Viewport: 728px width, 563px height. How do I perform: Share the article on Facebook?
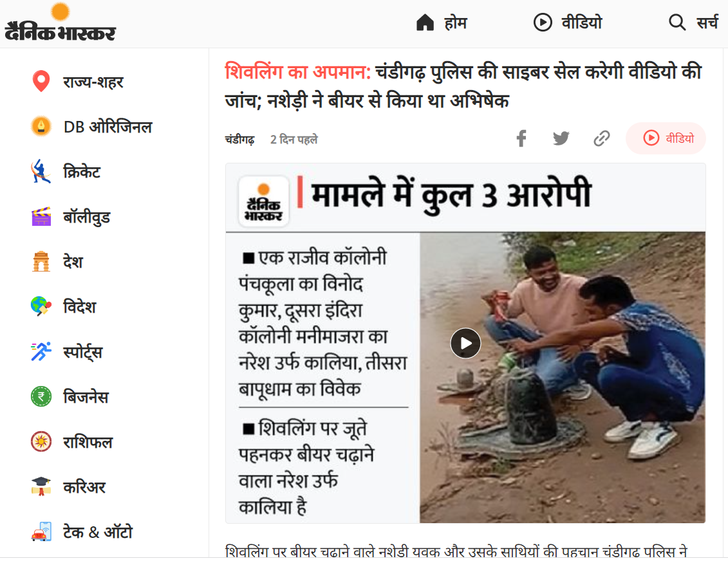pos(521,138)
